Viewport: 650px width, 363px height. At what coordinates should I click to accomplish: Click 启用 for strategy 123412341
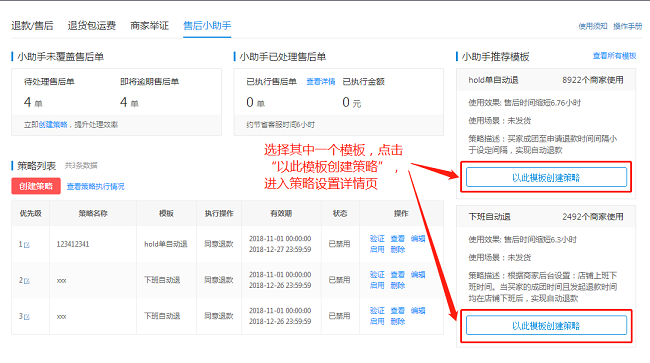click(x=377, y=249)
